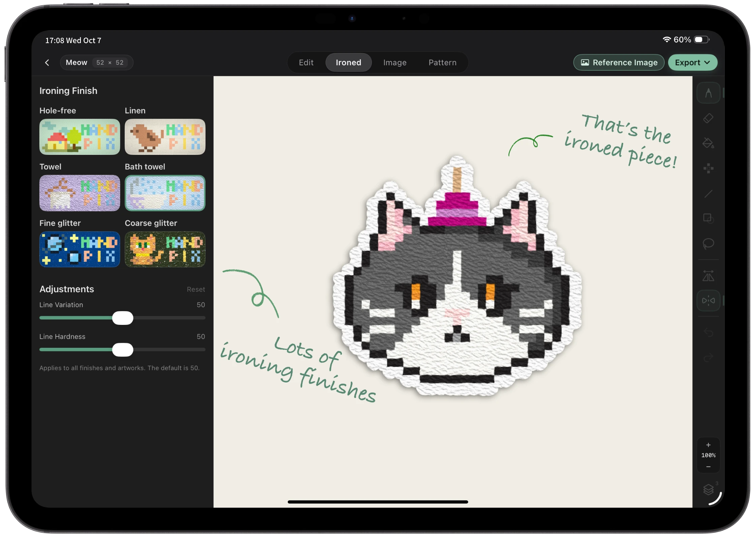Open the Export dropdown menu

pyautogui.click(x=692, y=63)
